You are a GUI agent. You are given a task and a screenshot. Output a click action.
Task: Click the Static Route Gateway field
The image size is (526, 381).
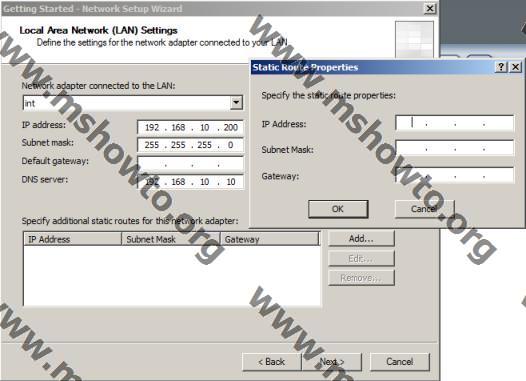point(455,175)
